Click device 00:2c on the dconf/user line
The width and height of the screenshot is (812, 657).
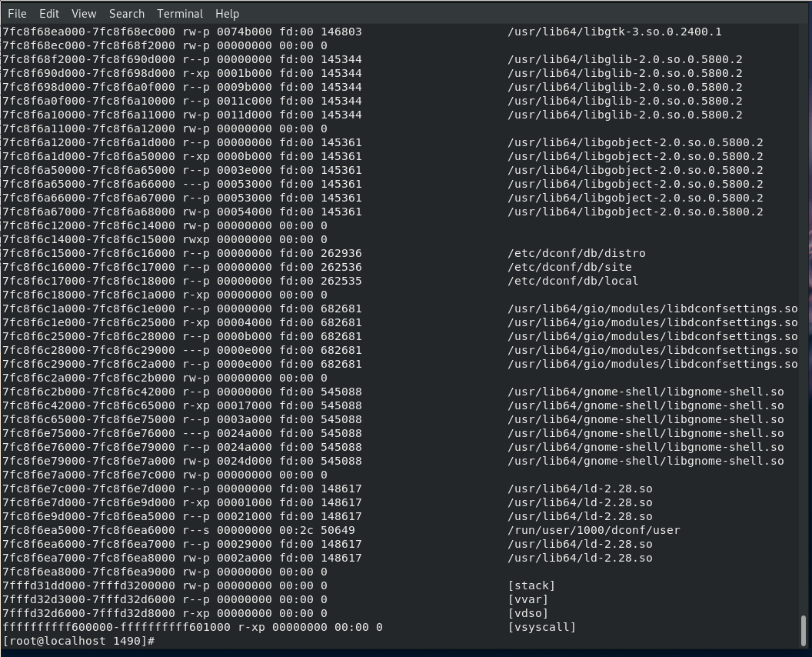tap(296, 530)
